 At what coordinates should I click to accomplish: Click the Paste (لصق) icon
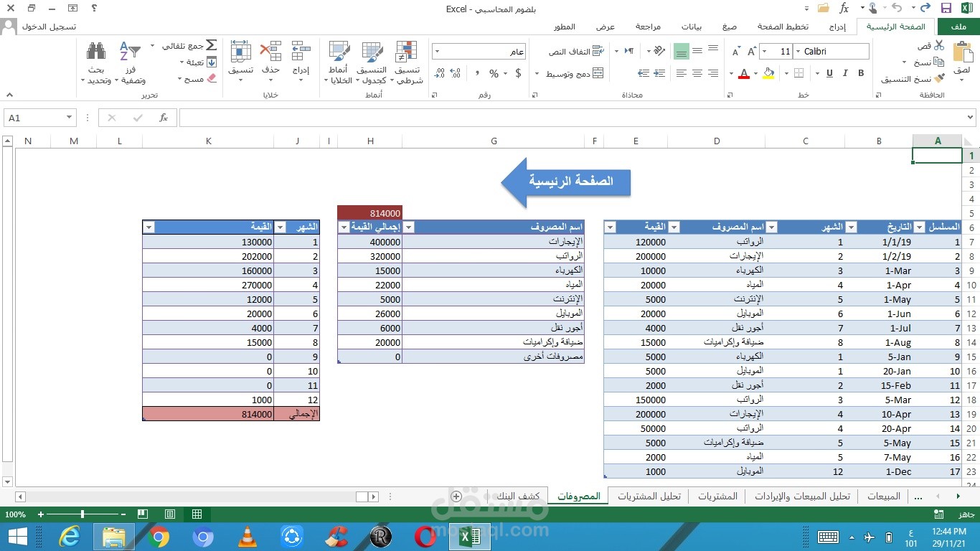pyautogui.click(x=962, y=53)
